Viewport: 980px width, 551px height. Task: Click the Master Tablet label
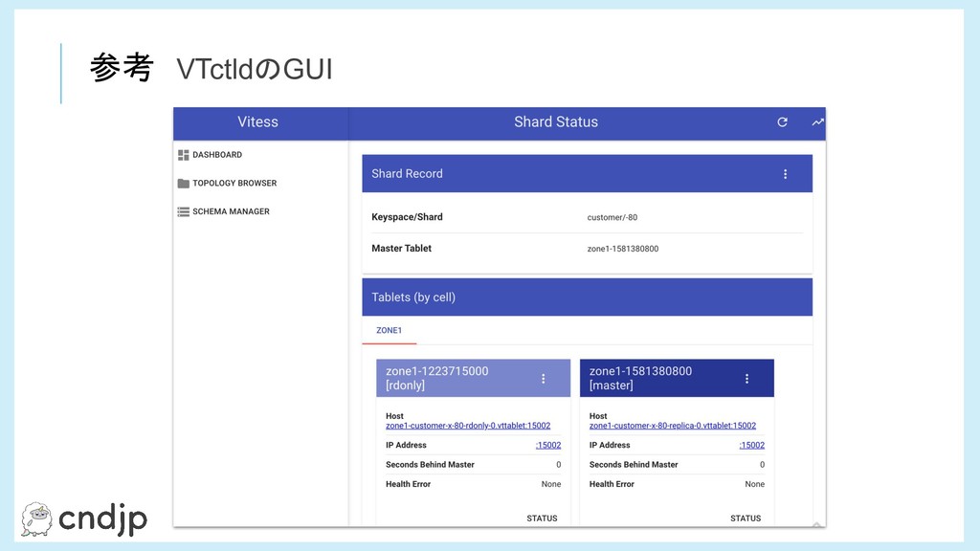pos(401,249)
